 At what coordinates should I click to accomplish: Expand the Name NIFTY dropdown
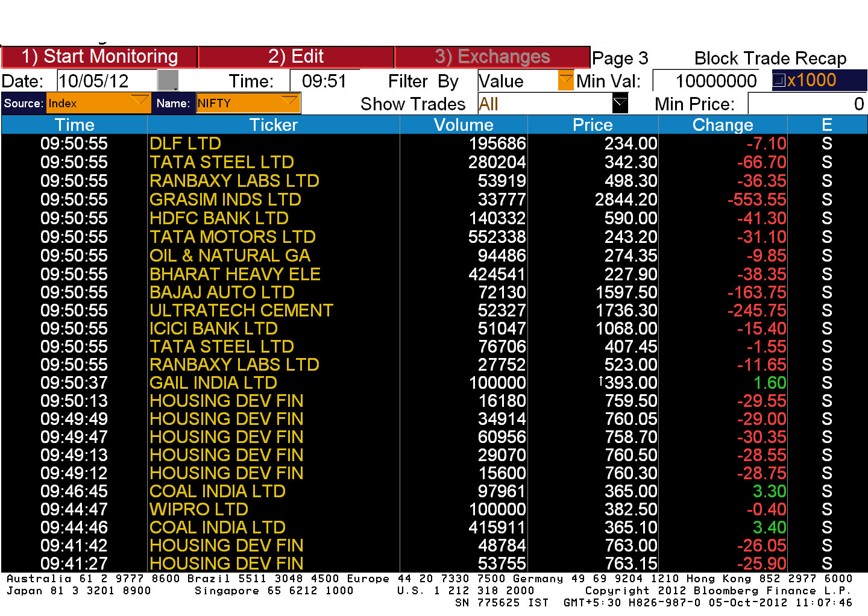[290, 102]
